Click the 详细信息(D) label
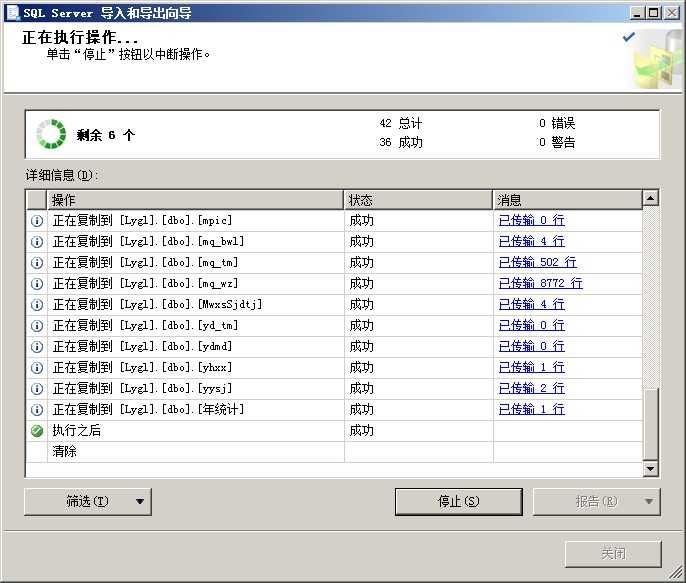Screen dimensions: 686x583 point(62,175)
